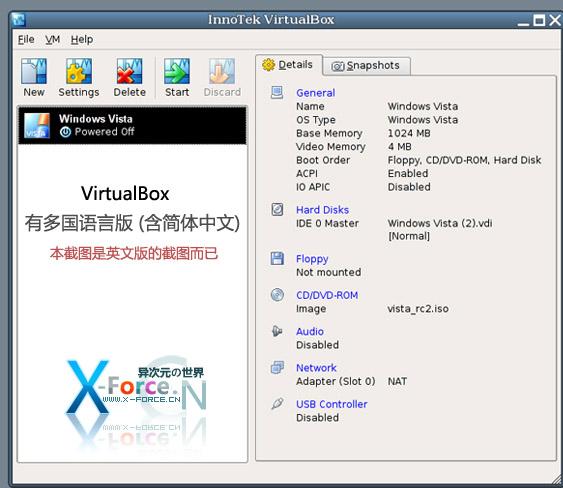Click the General section monitor icon
This screenshot has width=563, height=488.
(x=277, y=93)
